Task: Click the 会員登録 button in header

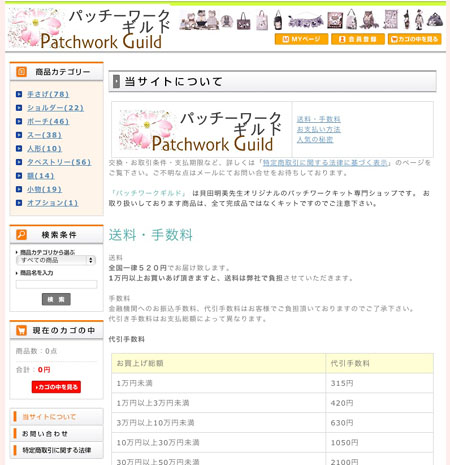Action: (x=358, y=39)
